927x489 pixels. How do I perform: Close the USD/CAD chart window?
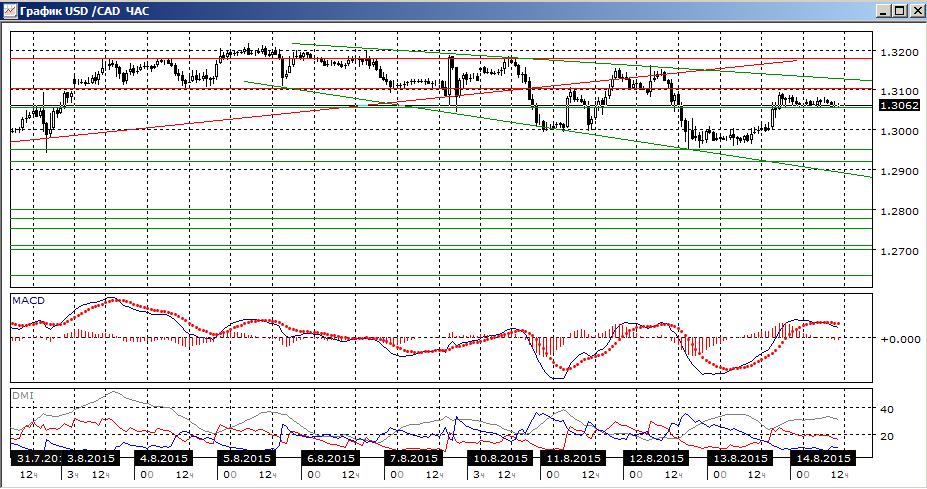915,10
